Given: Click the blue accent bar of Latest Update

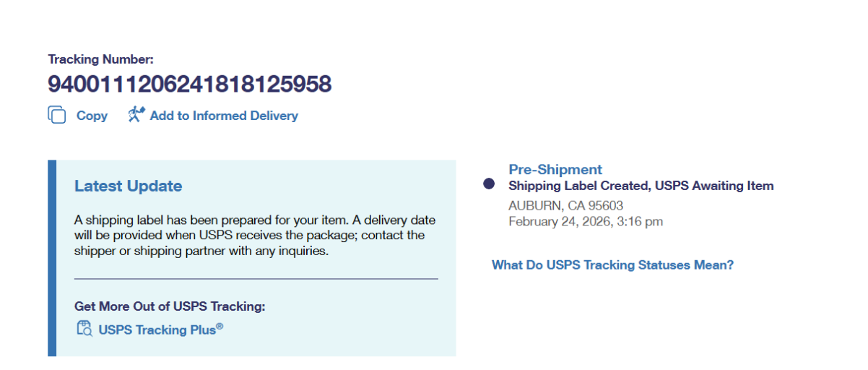Looking at the screenshot, I should 52,258.
